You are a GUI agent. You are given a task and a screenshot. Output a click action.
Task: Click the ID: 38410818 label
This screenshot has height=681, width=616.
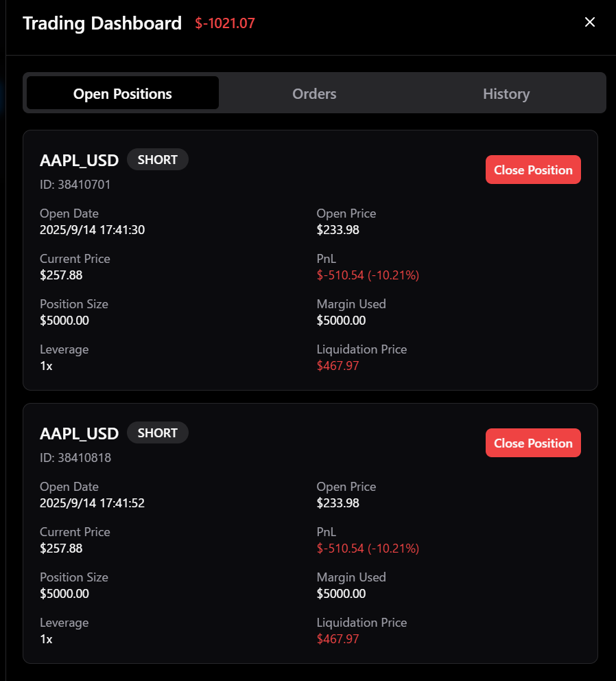tap(75, 458)
